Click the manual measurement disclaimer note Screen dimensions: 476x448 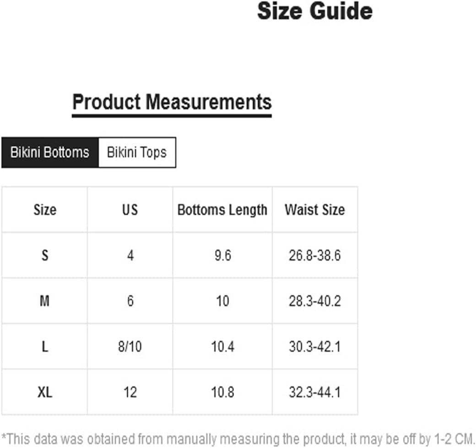238,439
